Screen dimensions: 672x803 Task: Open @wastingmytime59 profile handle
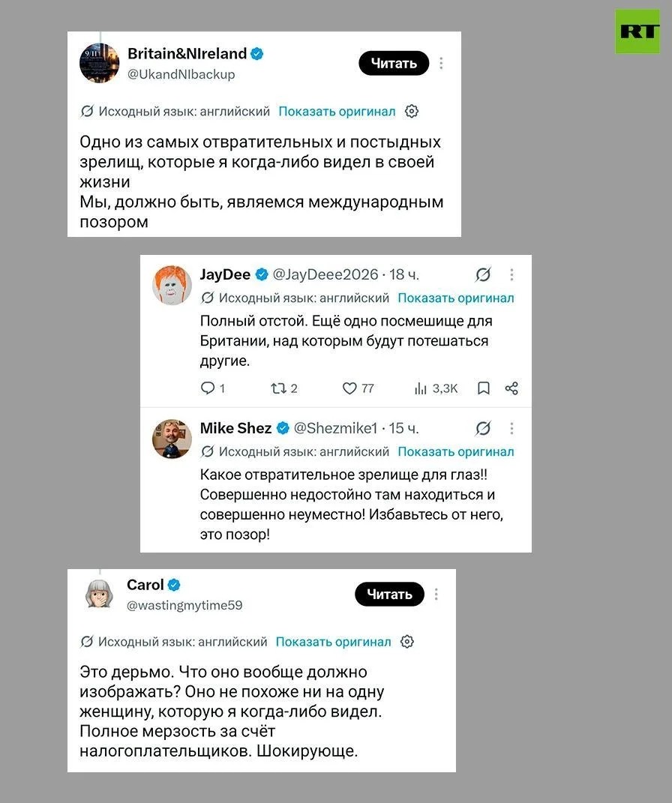point(184,605)
